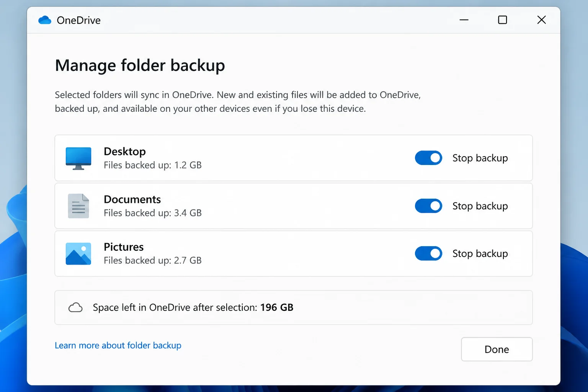Select the Documents folder name
588x392 pixels.
click(132, 199)
